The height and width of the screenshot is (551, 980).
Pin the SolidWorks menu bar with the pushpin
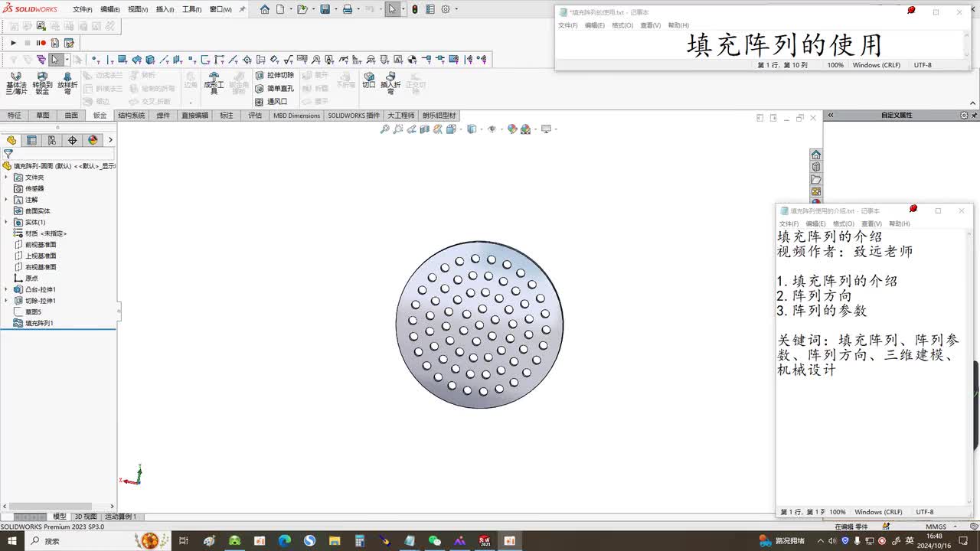tap(243, 9)
